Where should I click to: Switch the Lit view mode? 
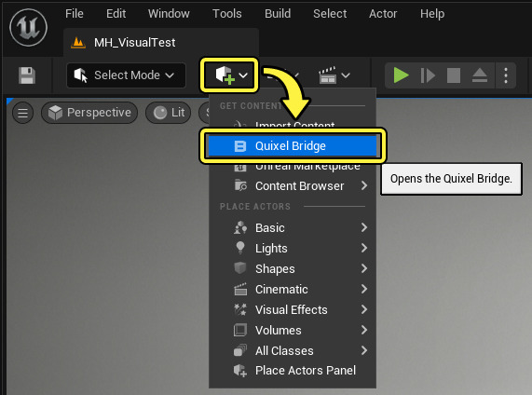click(x=169, y=113)
